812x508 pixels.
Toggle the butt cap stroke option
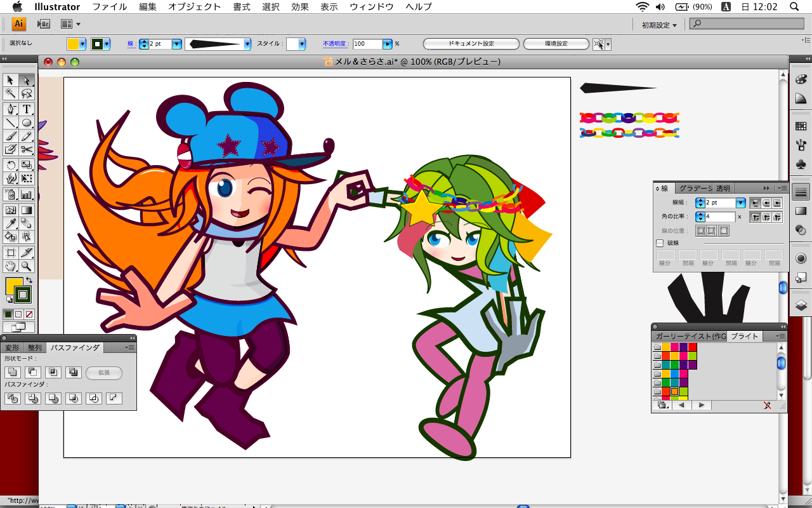756,203
